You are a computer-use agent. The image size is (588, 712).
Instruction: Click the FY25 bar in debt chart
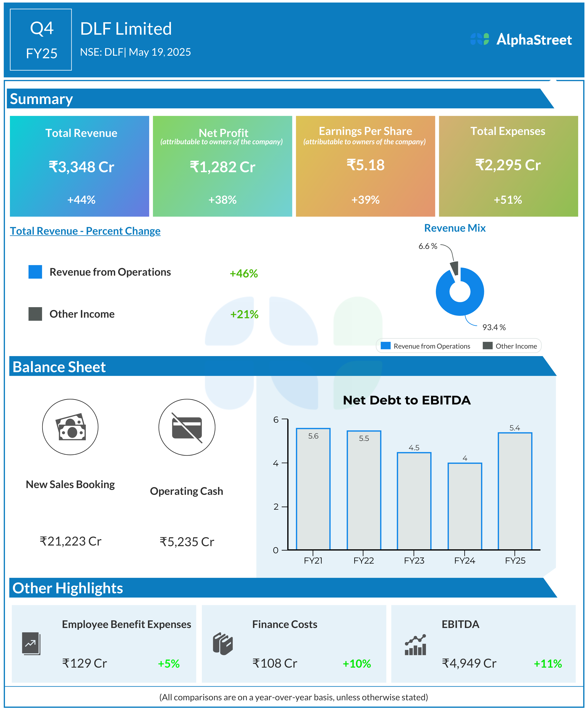[x=515, y=491]
